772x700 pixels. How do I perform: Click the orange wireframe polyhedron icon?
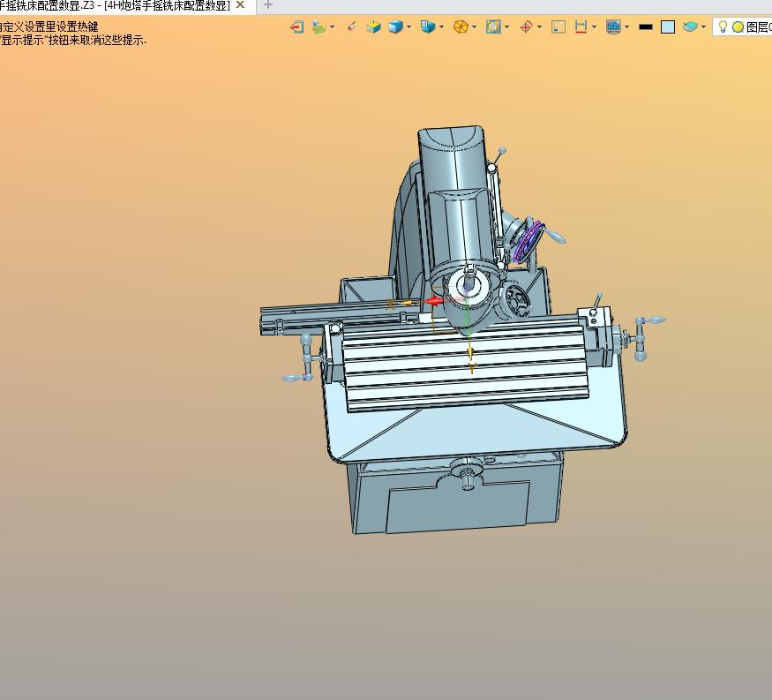pyautogui.click(x=461, y=26)
